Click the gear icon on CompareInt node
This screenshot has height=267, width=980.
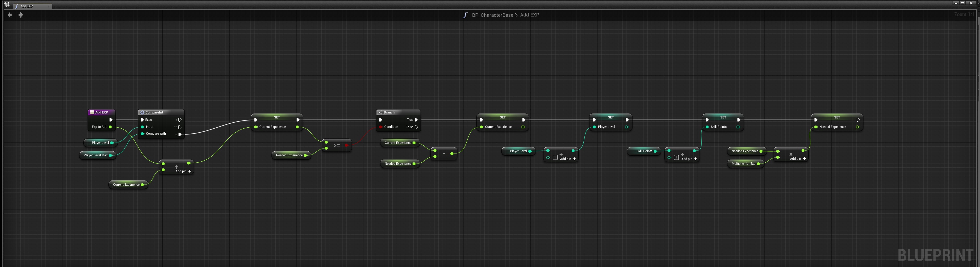[x=142, y=112]
